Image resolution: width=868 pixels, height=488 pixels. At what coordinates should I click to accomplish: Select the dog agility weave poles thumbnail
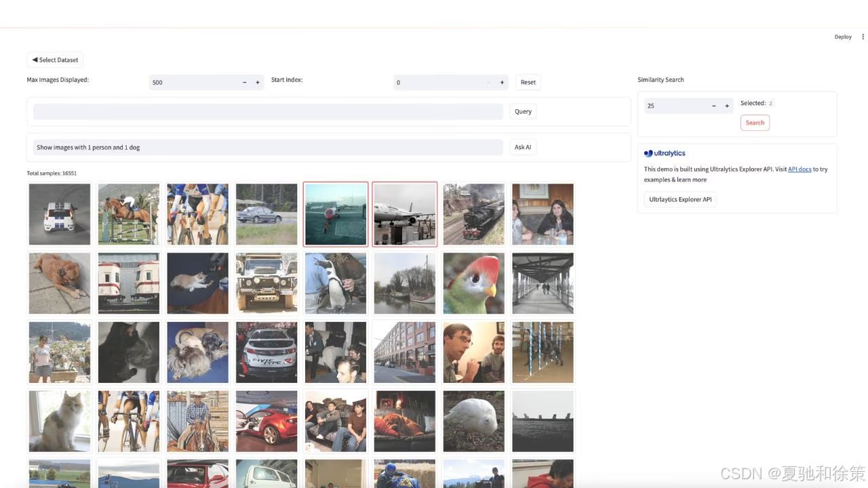(x=542, y=352)
